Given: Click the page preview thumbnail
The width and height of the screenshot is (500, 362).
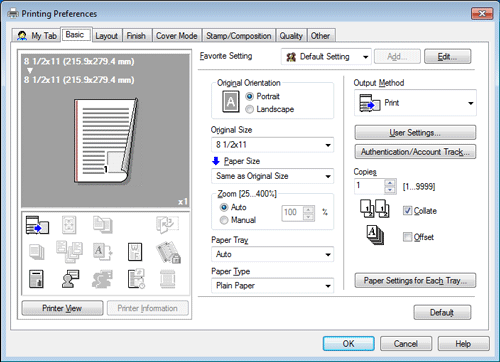Looking at the screenshot, I should pyautogui.click(x=106, y=141).
